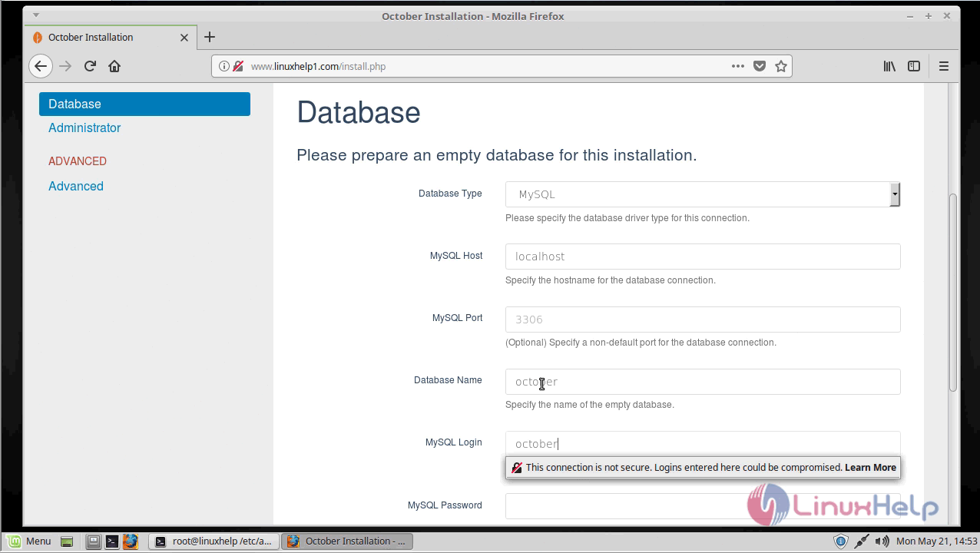Image resolution: width=980 pixels, height=553 pixels.
Task: Click the MySQL Login field
Action: [x=703, y=443]
